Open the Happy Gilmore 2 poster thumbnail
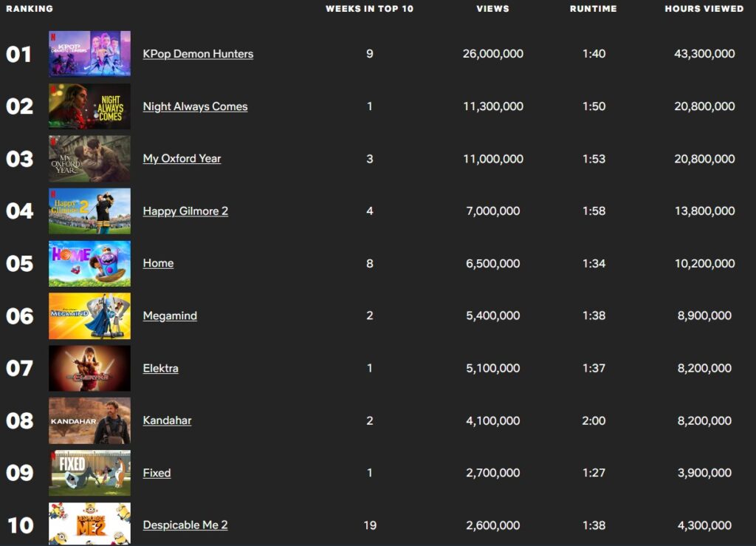Screen dimensions: 756x546 tap(89, 211)
